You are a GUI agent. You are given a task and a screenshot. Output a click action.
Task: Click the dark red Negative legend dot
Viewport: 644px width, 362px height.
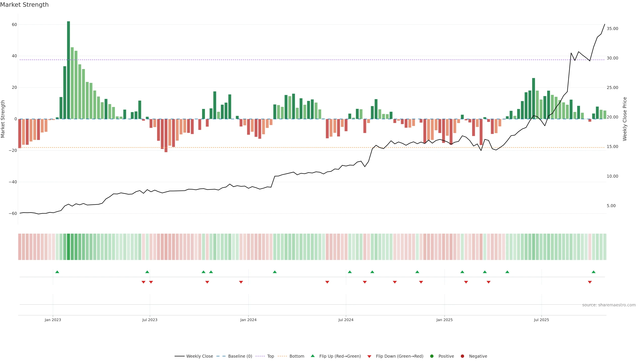[x=462, y=356]
